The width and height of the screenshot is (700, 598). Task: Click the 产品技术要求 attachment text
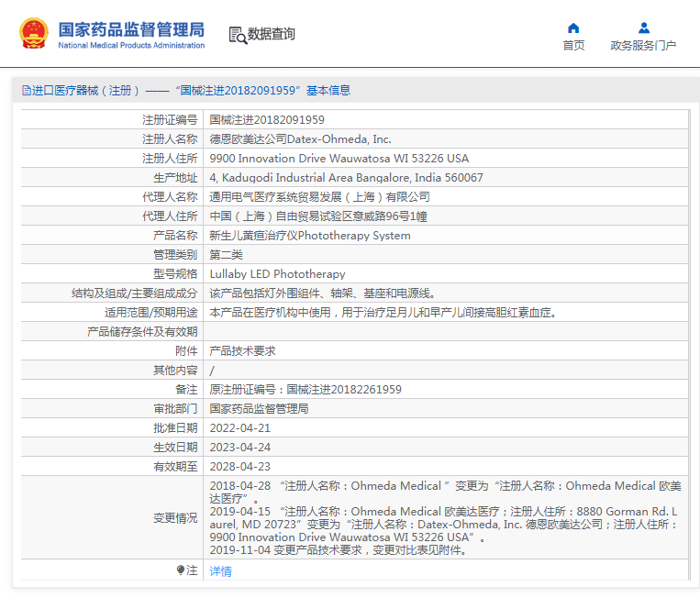[242, 351]
